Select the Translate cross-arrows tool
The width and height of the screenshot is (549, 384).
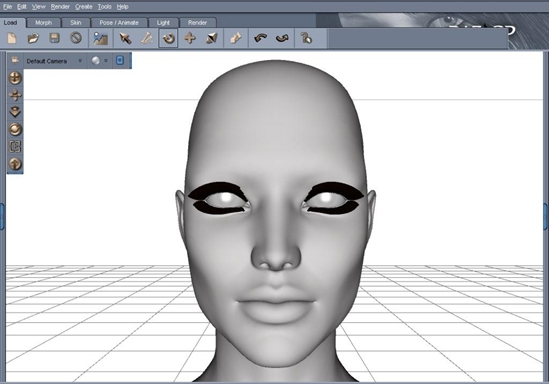click(x=190, y=38)
